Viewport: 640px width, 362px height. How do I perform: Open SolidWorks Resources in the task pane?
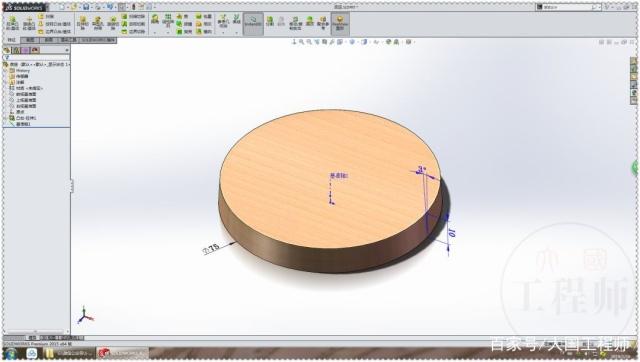[x=633, y=61]
